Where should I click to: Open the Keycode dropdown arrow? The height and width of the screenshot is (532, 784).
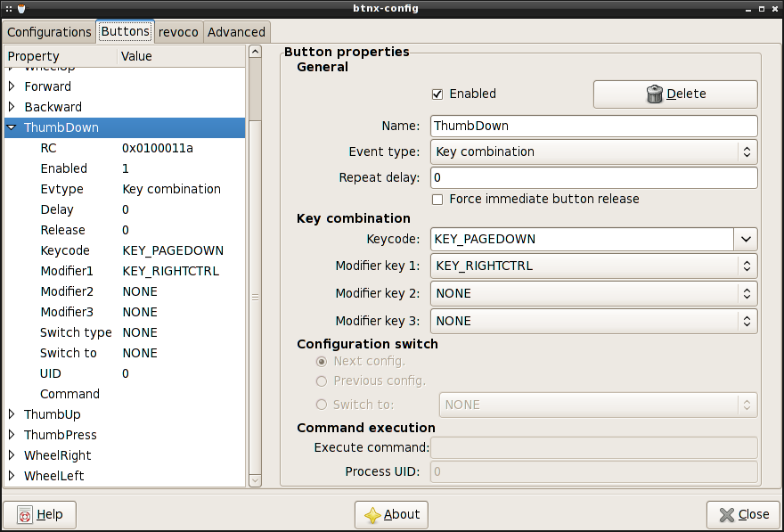[746, 240]
